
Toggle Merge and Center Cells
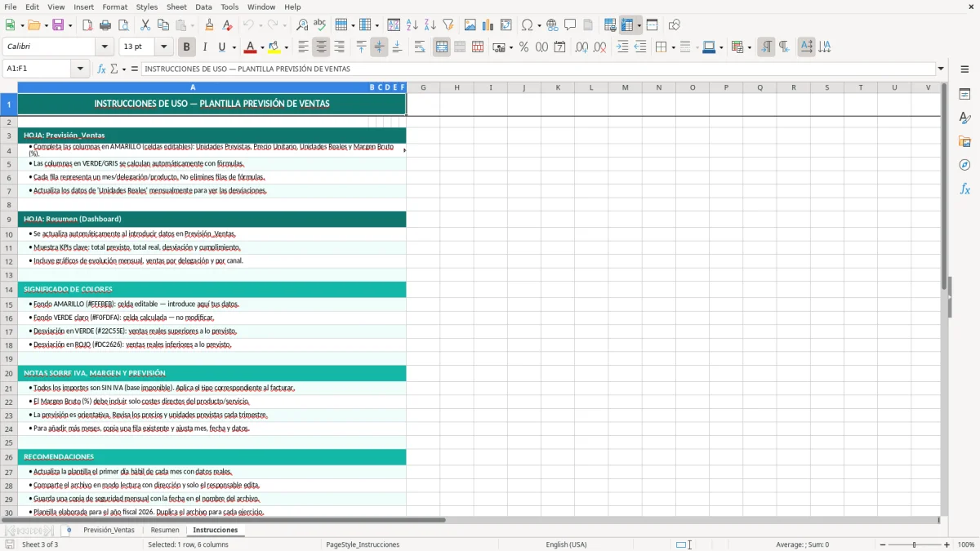pyautogui.click(x=442, y=47)
